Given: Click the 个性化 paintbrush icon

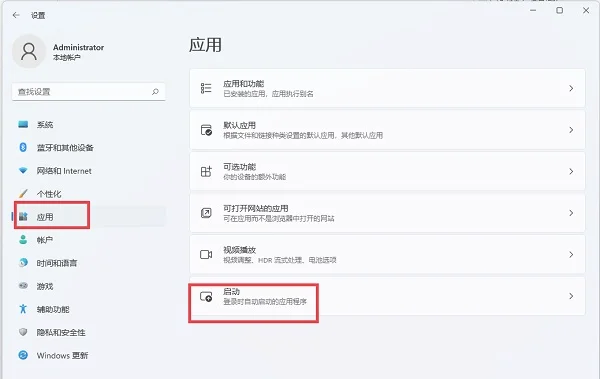Looking at the screenshot, I should click(23, 194).
